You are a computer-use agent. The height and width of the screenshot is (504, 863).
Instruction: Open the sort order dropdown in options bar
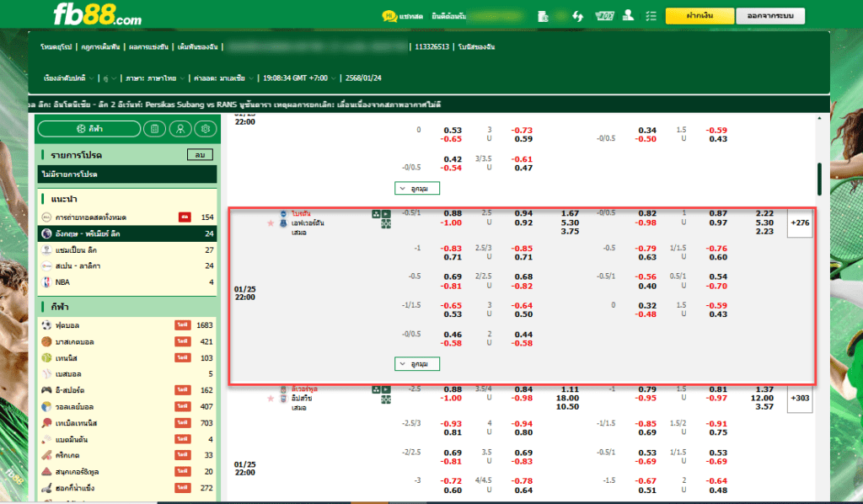[68, 78]
